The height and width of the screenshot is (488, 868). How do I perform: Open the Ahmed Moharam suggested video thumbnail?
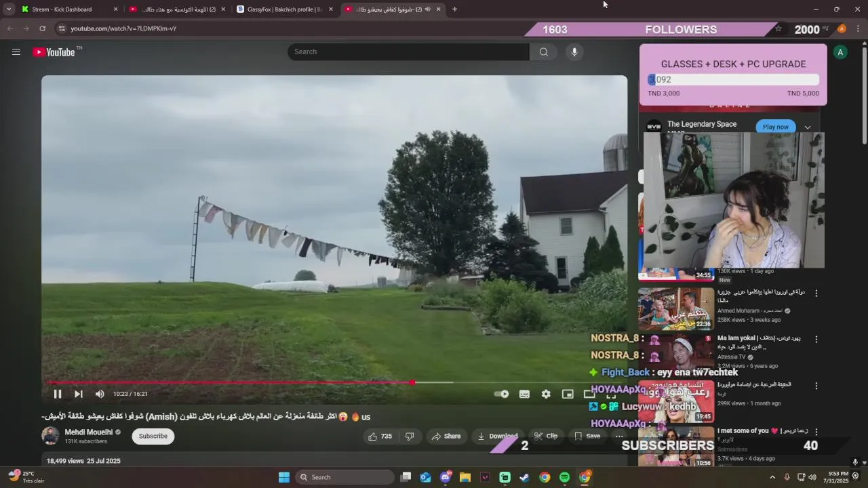click(x=676, y=308)
